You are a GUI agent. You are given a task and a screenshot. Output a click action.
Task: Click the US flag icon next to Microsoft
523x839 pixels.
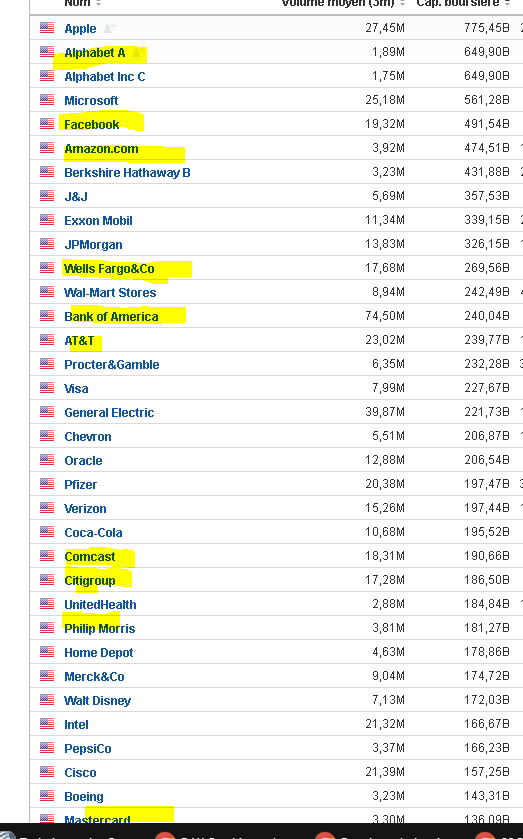tap(47, 100)
